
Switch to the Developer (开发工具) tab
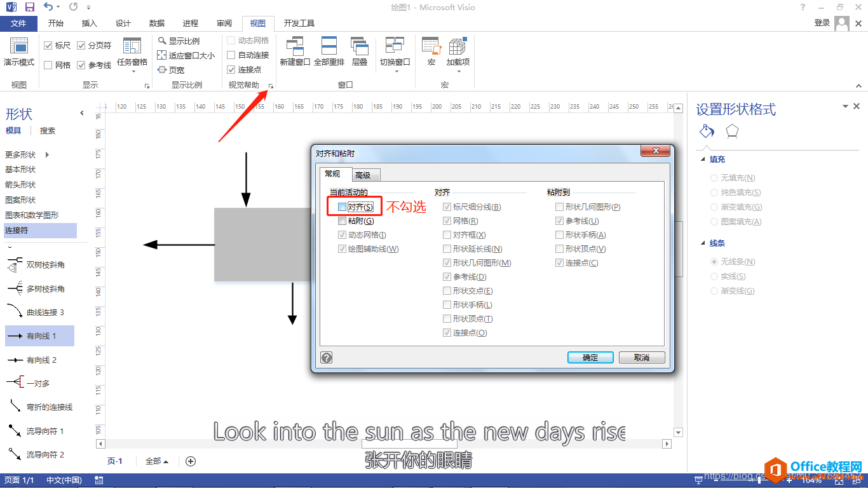pos(299,24)
